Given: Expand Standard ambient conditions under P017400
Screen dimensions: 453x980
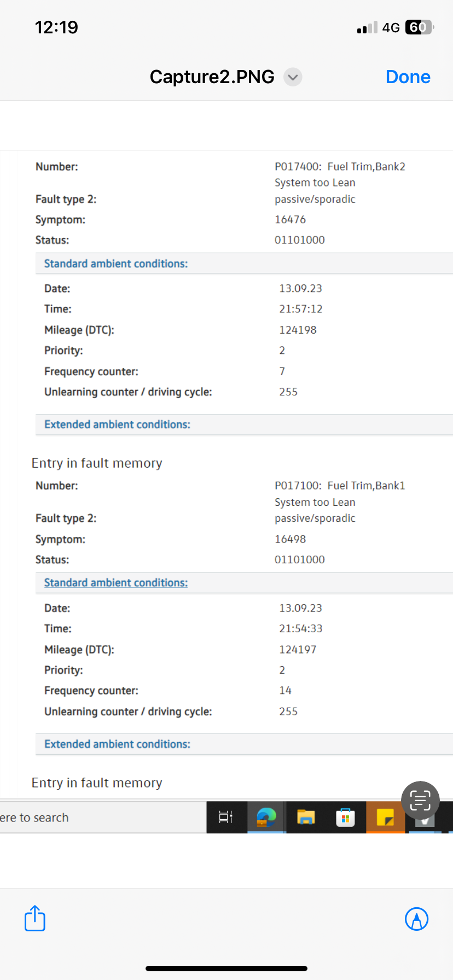Looking at the screenshot, I should [116, 264].
